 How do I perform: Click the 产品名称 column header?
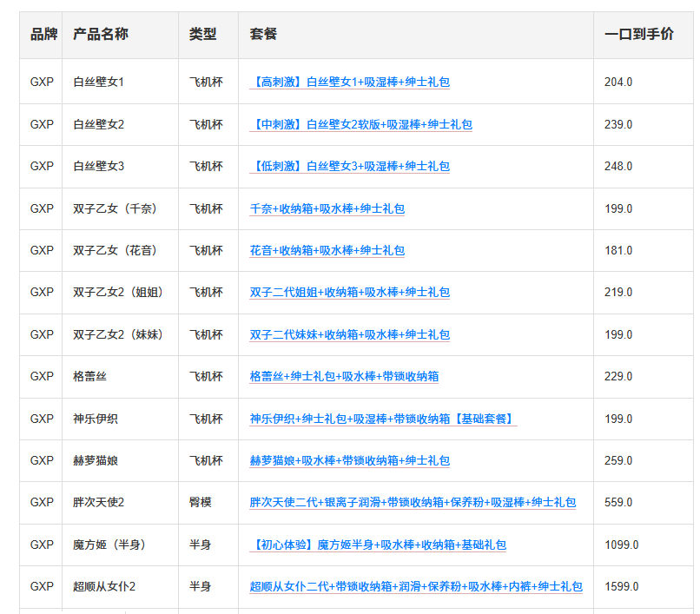101,35
